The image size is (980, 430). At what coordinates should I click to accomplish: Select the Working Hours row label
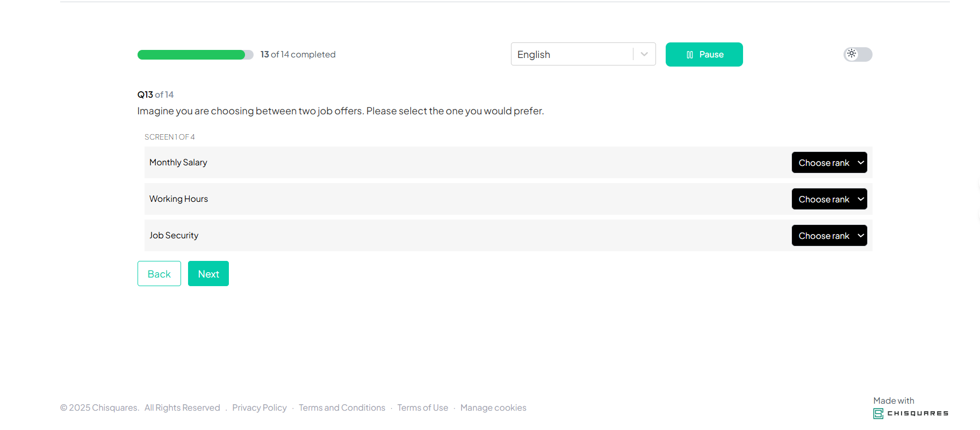(x=179, y=199)
